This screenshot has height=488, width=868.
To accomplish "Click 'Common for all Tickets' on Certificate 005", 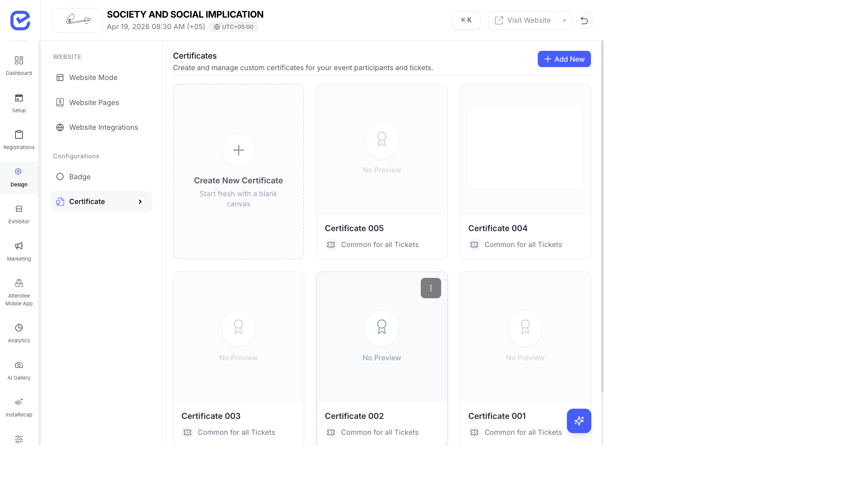I will 380,245.
